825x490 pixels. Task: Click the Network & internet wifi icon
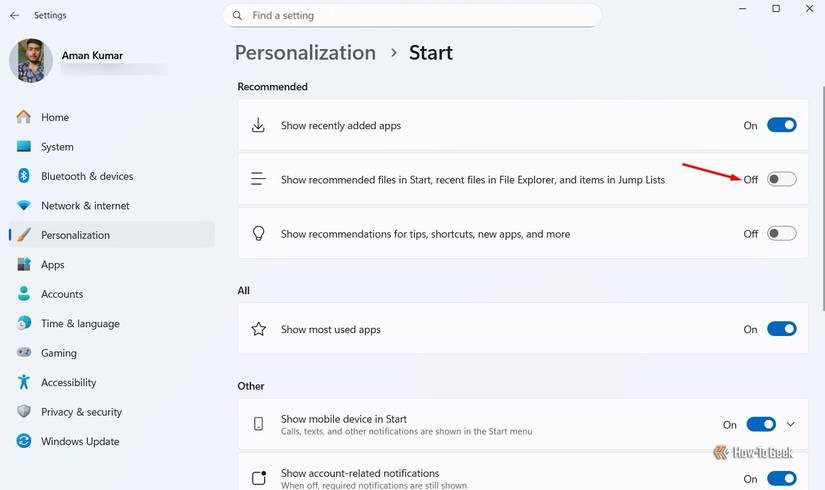click(x=24, y=206)
